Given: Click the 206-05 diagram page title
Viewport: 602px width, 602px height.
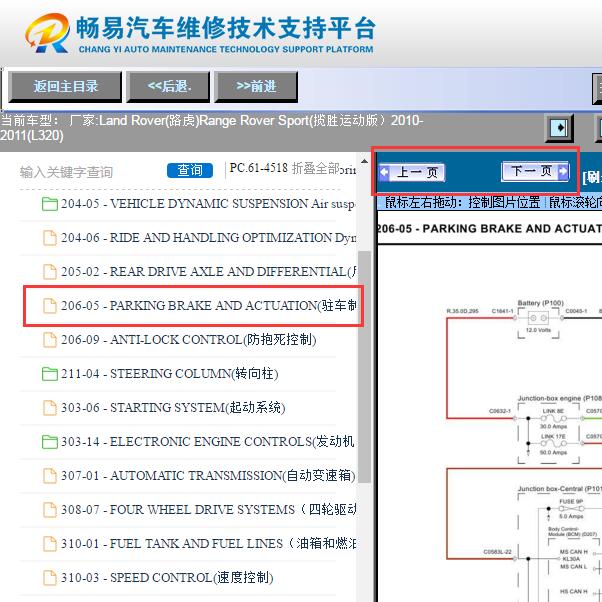Looking at the screenshot, I should pyautogui.click(x=489, y=229).
